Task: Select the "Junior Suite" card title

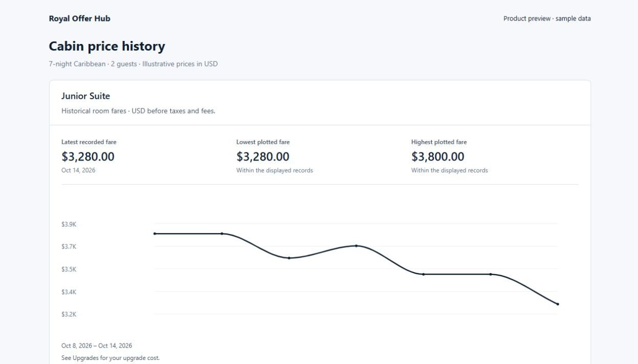Action: pyautogui.click(x=85, y=96)
